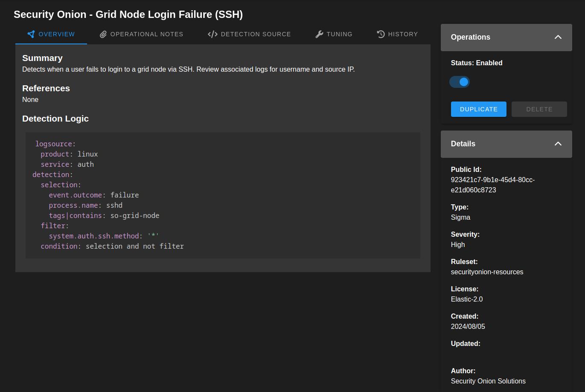Click the securityonion-resources ruleset value

487,272
